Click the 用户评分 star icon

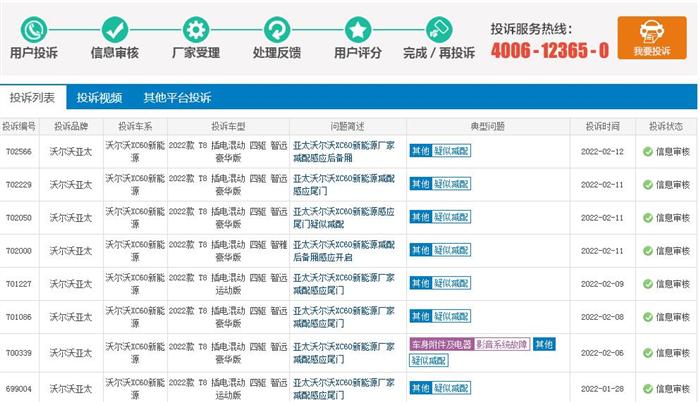(x=357, y=27)
